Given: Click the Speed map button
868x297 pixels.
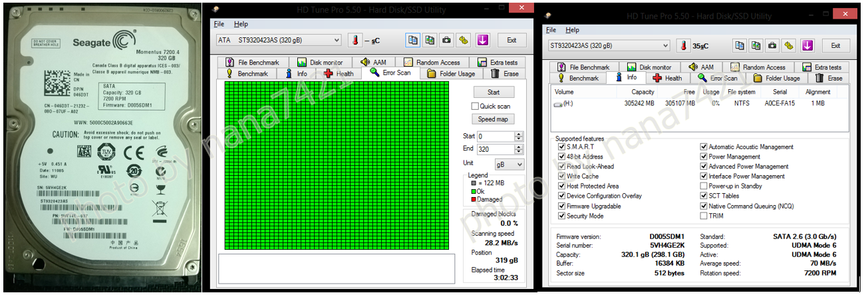Looking at the screenshot, I should pyautogui.click(x=494, y=119).
